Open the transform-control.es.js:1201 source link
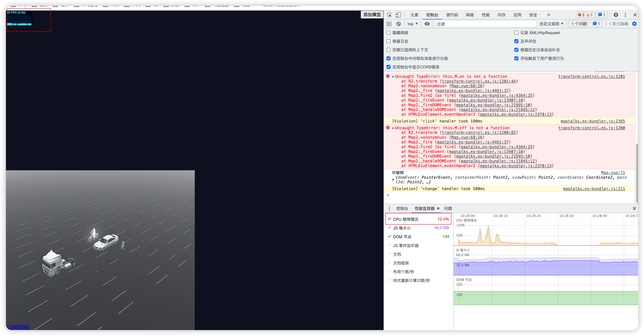The height and width of the screenshot is (336, 644). [592, 76]
